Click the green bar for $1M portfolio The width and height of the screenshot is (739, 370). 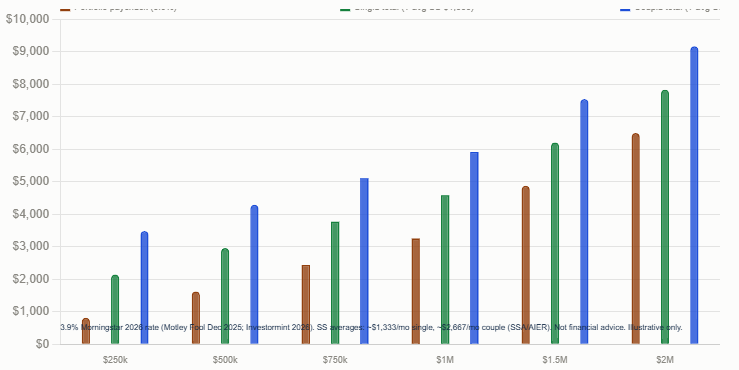click(445, 270)
